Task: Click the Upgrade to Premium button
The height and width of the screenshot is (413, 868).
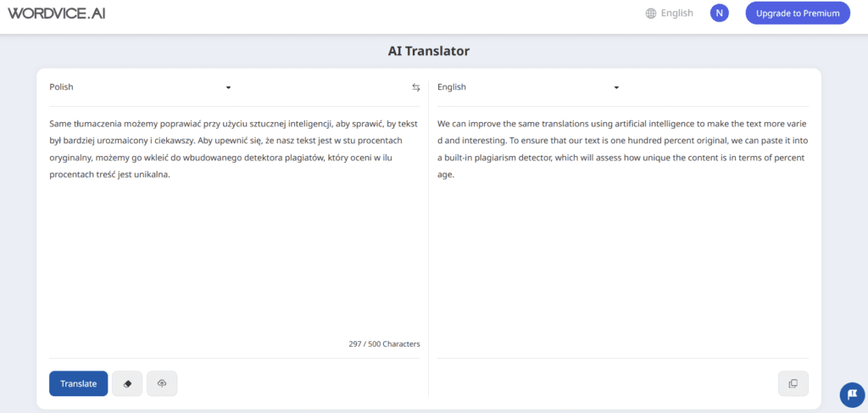Action: click(x=797, y=13)
